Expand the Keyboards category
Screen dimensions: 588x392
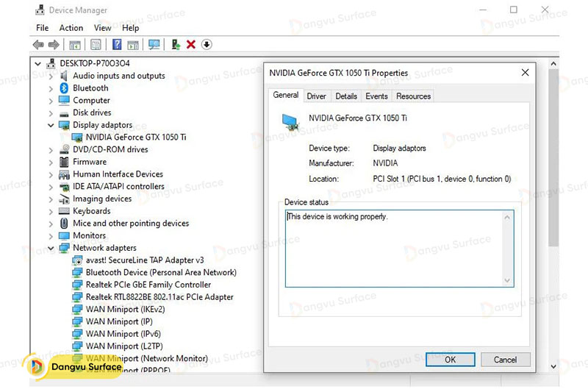pos(51,211)
